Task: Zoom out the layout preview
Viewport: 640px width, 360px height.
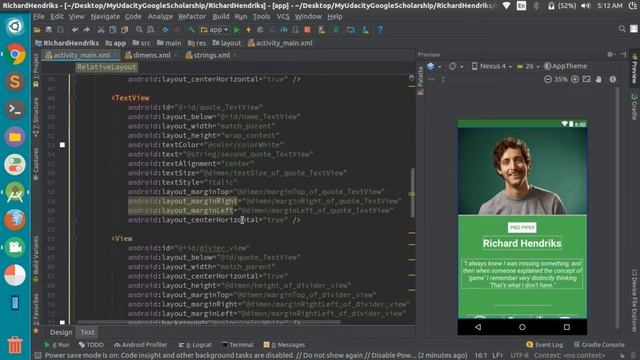Action: coord(548,79)
